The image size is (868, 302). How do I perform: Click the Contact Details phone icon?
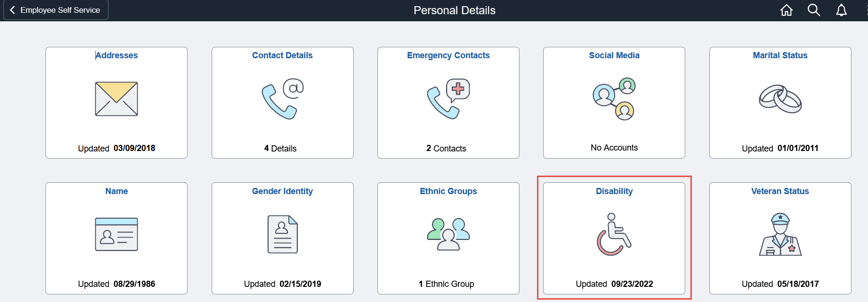[x=283, y=99]
